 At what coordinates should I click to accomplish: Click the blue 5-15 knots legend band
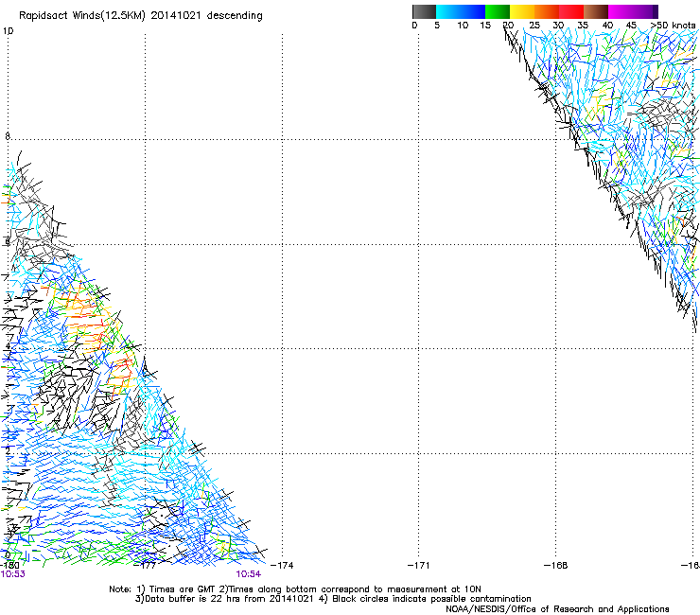[x=461, y=11]
